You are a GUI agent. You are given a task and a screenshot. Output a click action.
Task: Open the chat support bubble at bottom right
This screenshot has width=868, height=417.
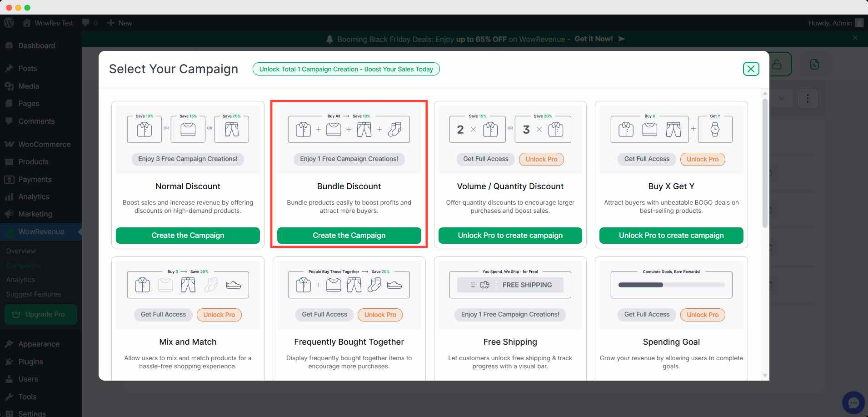pyautogui.click(x=854, y=402)
